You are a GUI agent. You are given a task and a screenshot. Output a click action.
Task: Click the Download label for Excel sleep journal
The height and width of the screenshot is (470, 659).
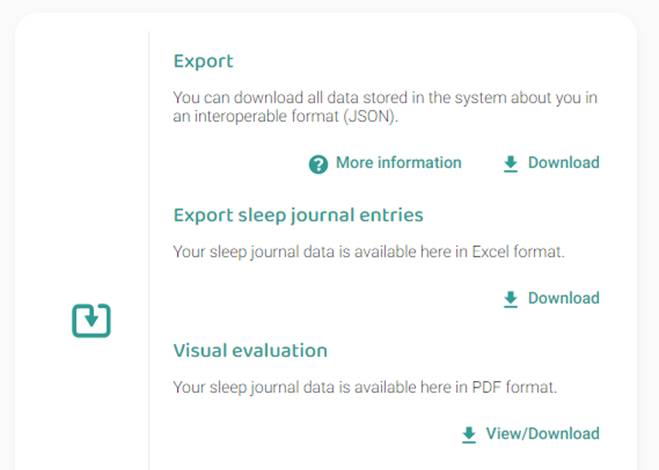pos(564,298)
